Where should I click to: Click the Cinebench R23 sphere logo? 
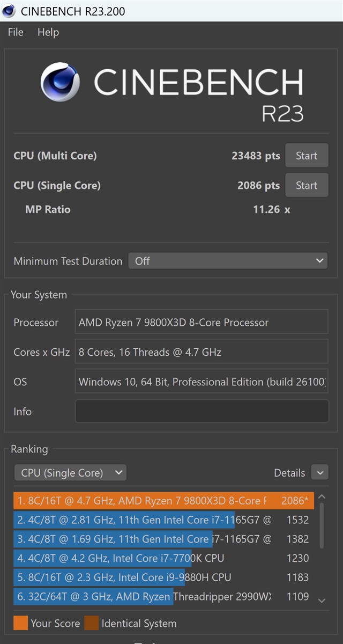60,82
